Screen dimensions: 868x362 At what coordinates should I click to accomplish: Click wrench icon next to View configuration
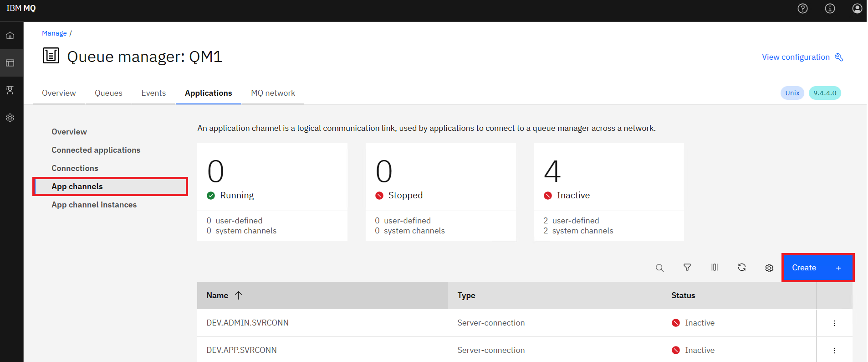[x=839, y=57]
